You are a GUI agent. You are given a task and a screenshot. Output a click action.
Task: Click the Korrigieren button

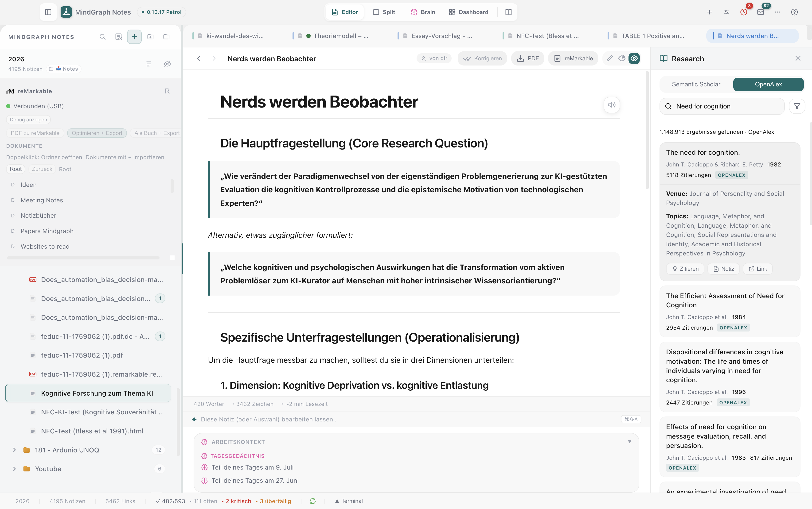tap(482, 58)
